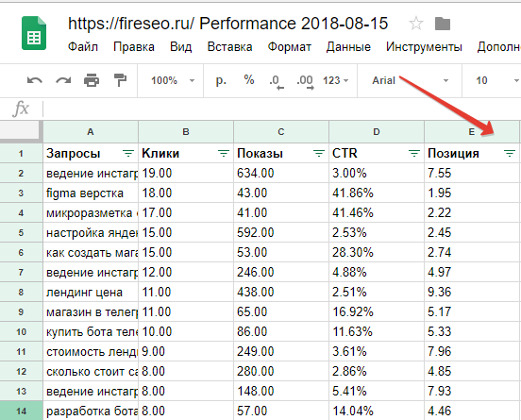521x420 pixels.
Task: Open the Правка menu
Action: [x=134, y=47]
